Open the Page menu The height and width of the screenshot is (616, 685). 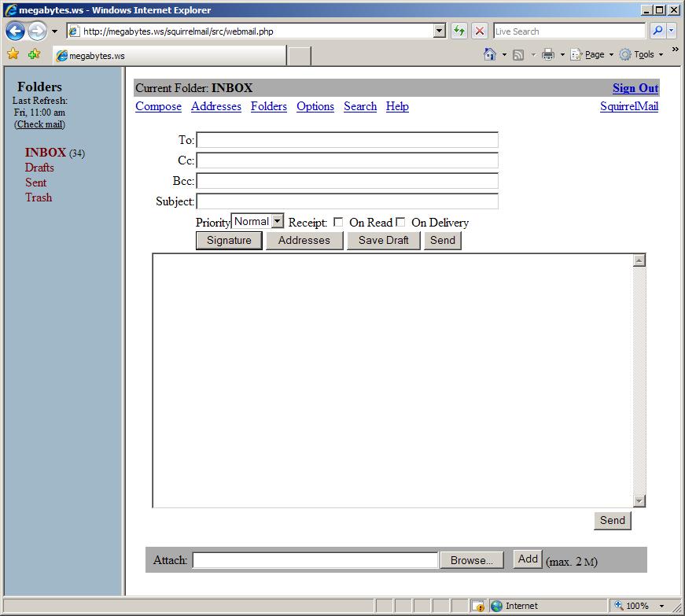[x=591, y=54]
